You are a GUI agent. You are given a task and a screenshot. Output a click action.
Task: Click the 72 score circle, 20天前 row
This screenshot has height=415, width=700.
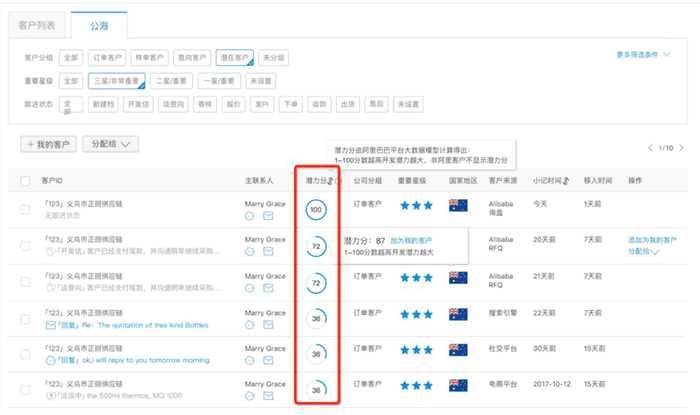coord(316,246)
